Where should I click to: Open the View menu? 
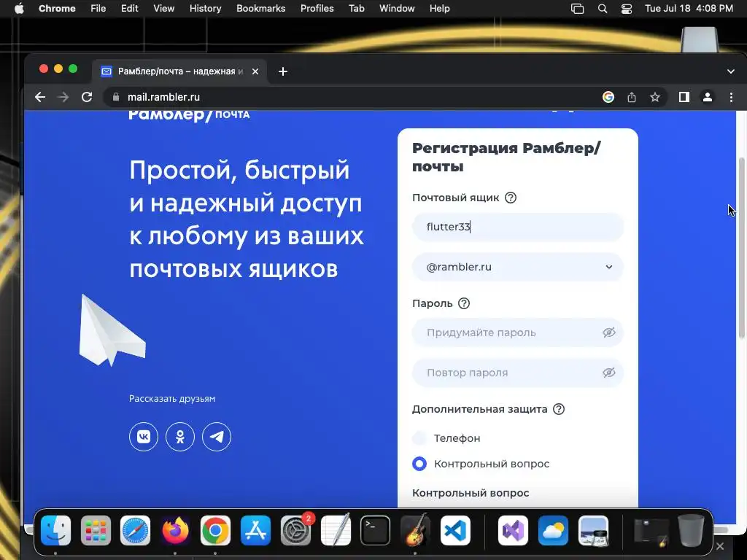(x=164, y=9)
